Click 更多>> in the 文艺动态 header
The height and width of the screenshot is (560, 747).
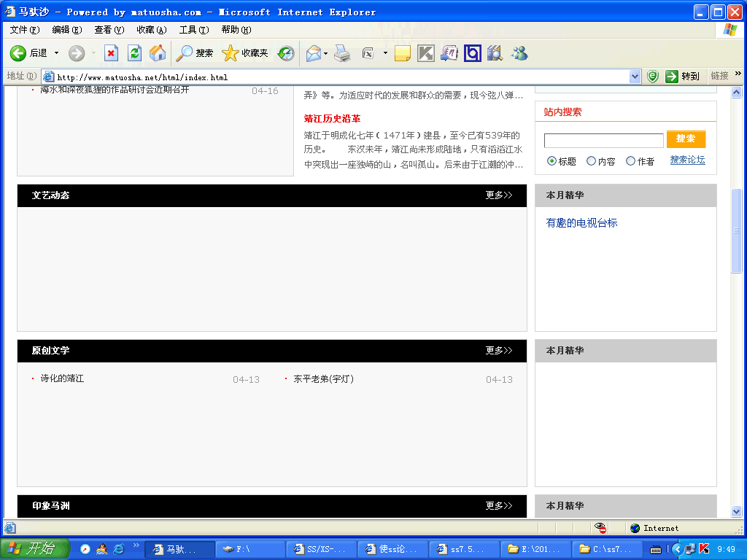tap(499, 195)
